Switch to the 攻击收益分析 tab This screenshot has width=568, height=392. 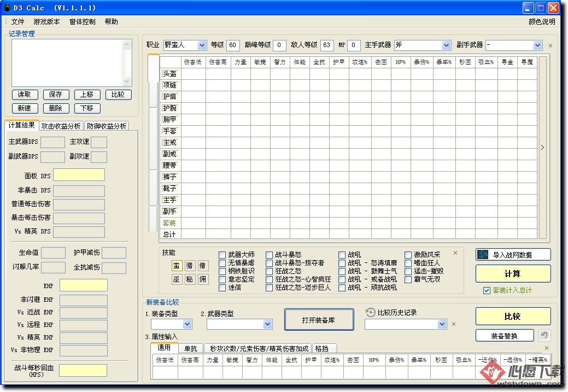click(61, 126)
